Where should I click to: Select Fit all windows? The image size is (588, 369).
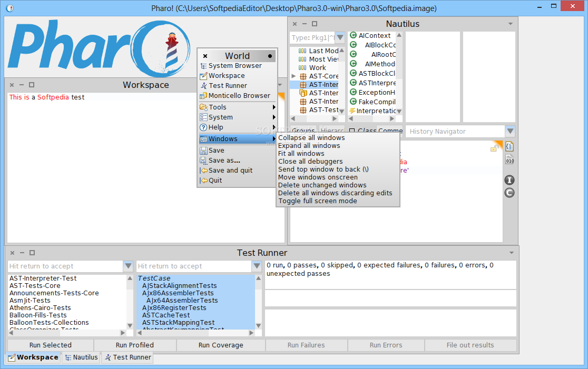[x=301, y=153]
